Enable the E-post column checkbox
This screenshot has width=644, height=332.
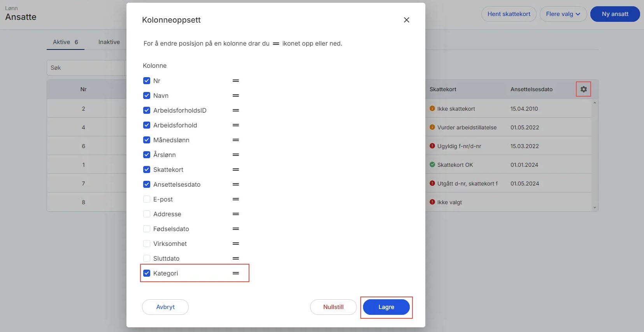click(x=147, y=199)
